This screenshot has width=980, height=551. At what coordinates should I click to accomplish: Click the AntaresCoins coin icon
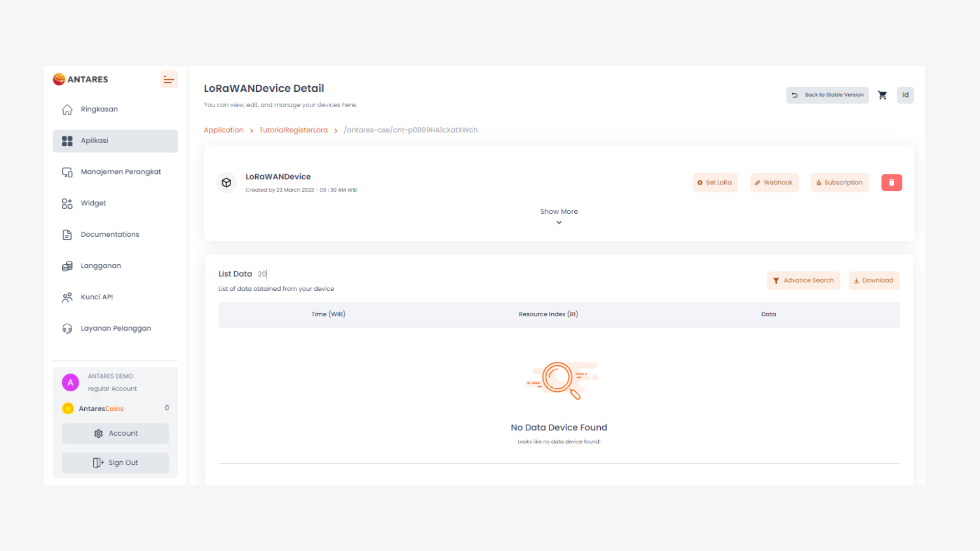click(68, 409)
